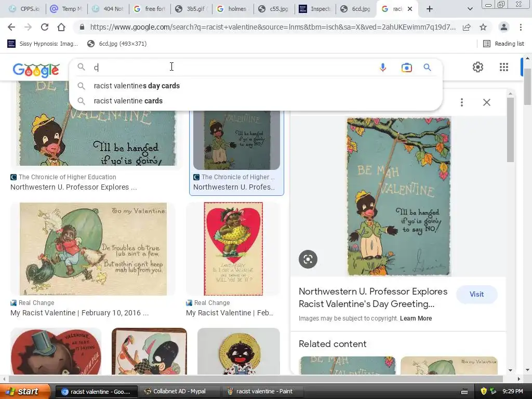Open Google quick settings gear
Image resolution: width=532 pixels, height=399 pixels.
coord(478,67)
